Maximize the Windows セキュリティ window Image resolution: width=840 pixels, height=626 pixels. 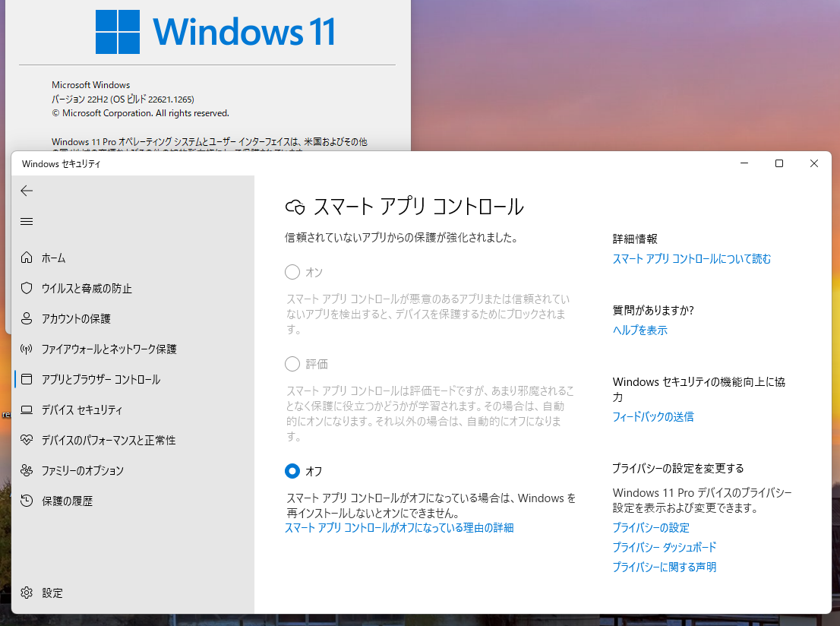[x=779, y=163]
